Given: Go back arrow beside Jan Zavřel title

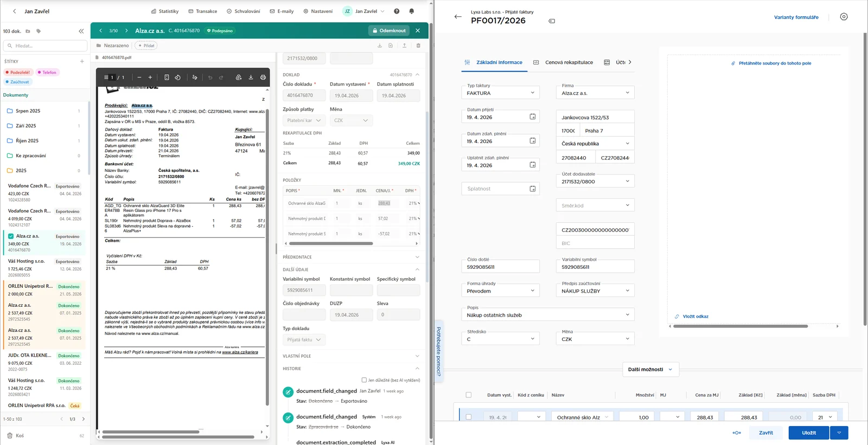Looking at the screenshot, I should pos(15,11).
